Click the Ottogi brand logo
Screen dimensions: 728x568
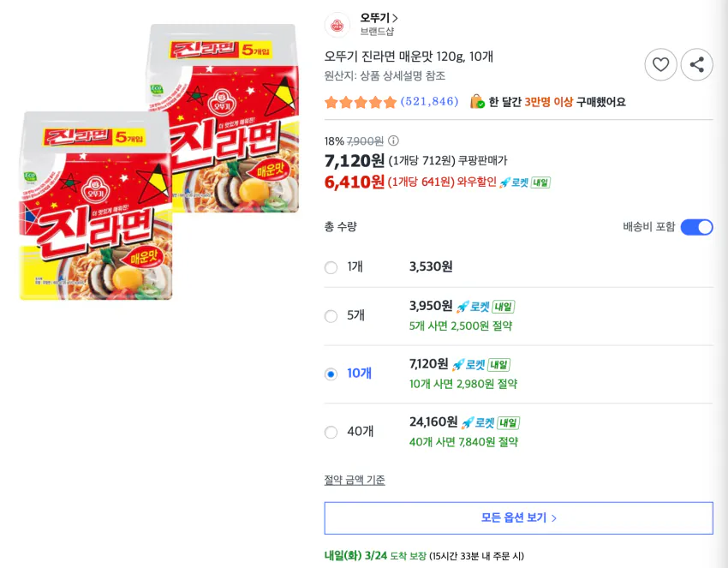tap(338, 24)
